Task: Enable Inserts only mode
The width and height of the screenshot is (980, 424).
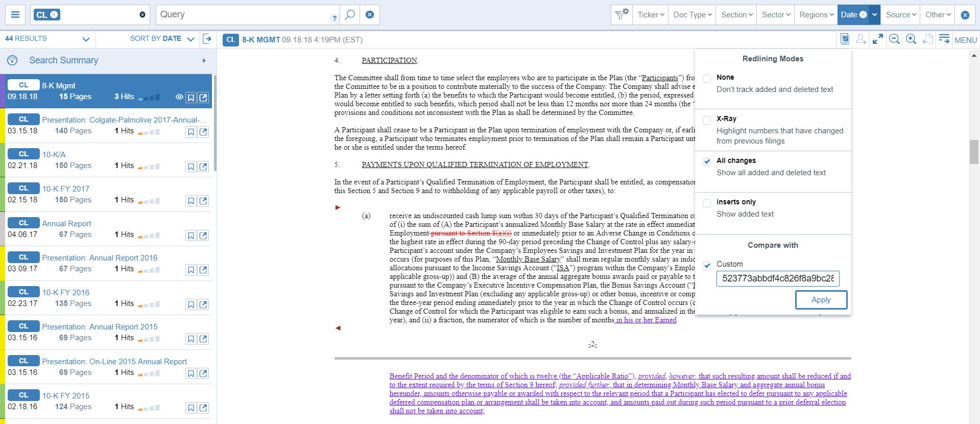Action: pos(707,203)
